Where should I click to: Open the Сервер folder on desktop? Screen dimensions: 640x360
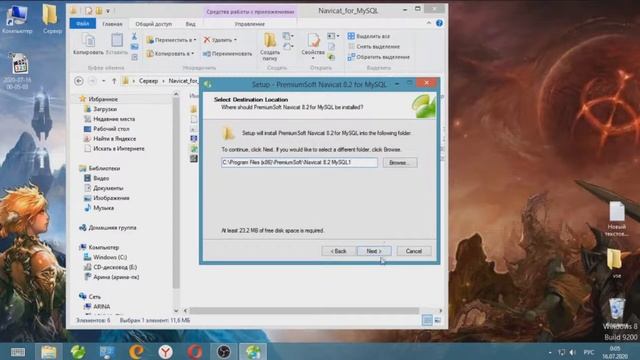(x=52, y=19)
